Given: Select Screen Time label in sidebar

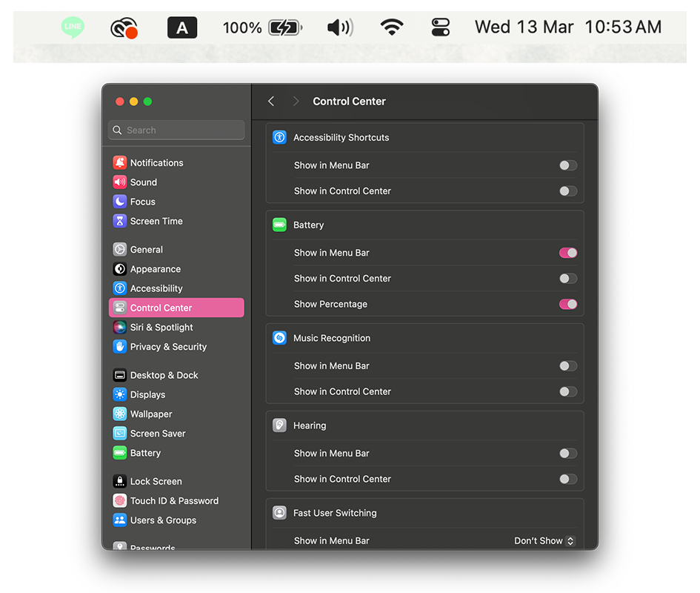Looking at the screenshot, I should coord(156,221).
